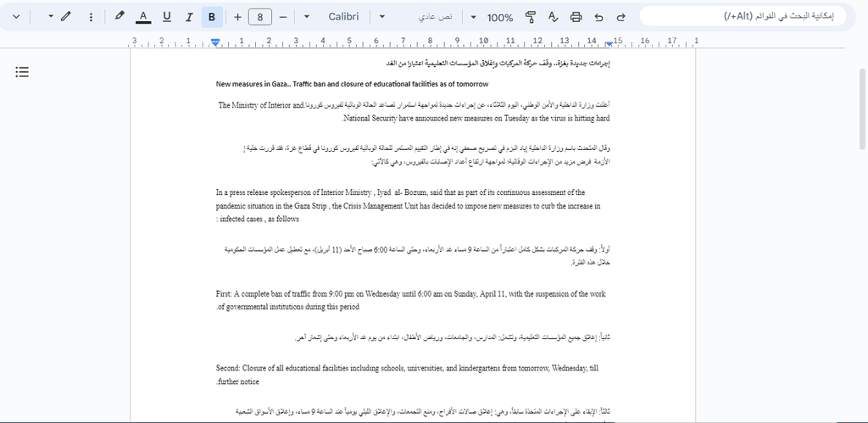Open the three-dot more options menu
868x423 pixels.
click(x=92, y=17)
